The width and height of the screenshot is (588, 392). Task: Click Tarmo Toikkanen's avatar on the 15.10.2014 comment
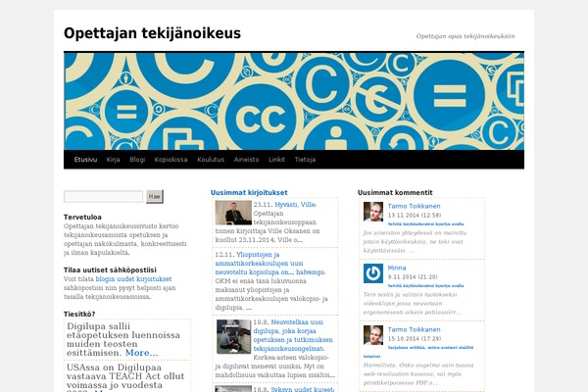point(373,335)
